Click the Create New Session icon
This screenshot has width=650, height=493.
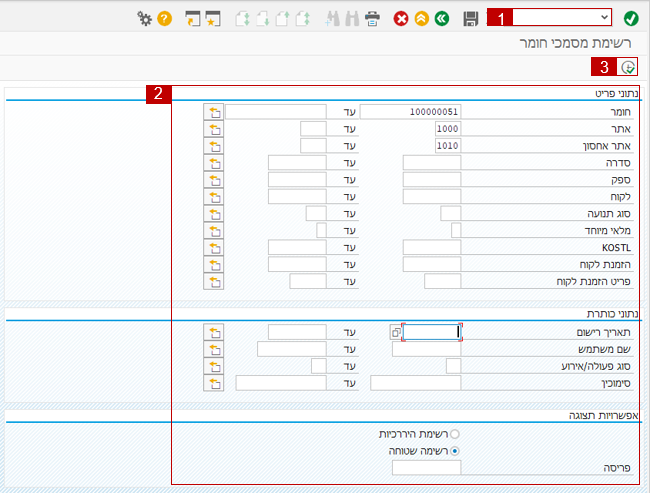coord(193,19)
